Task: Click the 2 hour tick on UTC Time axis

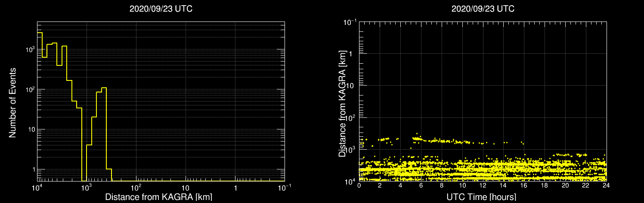Action: click(380, 186)
